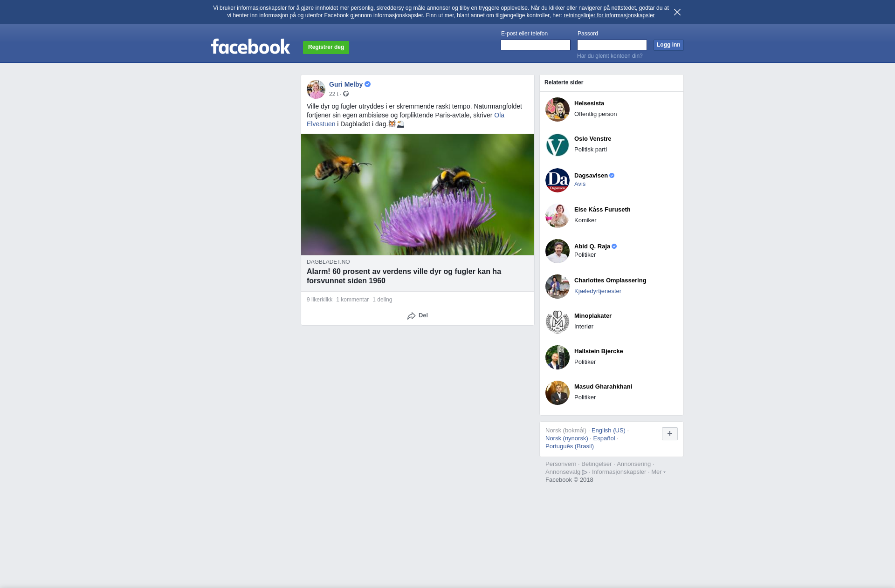
Task: Expand the Mer footer dropdown
Action: point(658,472)
